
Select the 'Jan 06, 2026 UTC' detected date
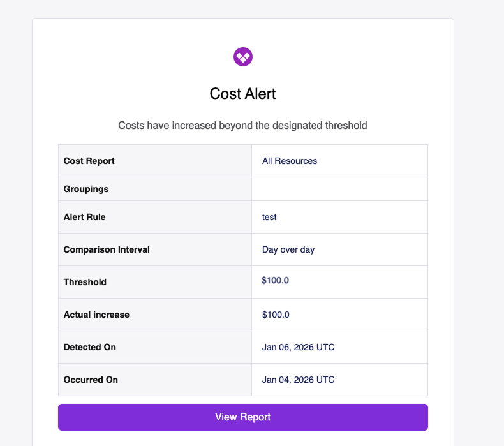pyautogui.click(x=298, y=347)
